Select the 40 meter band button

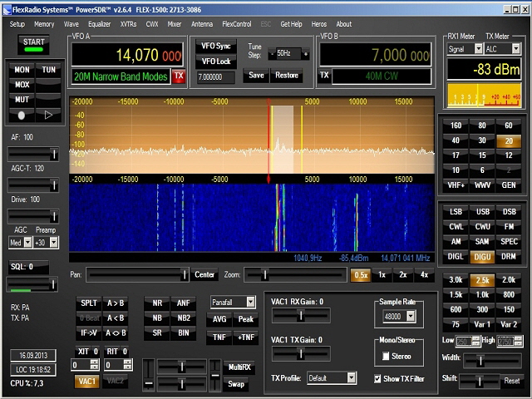pyautogui.click(x=456, y=140)
